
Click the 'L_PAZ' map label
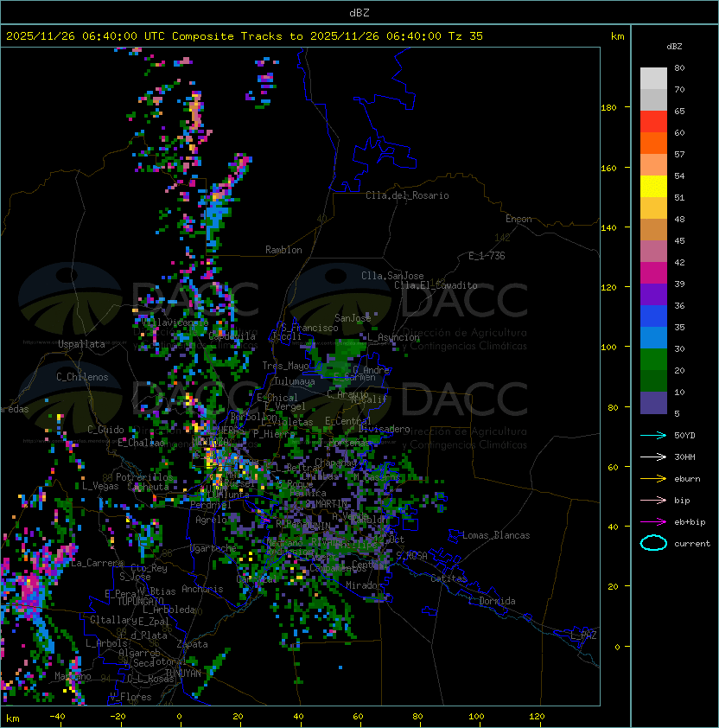point(583,635)
